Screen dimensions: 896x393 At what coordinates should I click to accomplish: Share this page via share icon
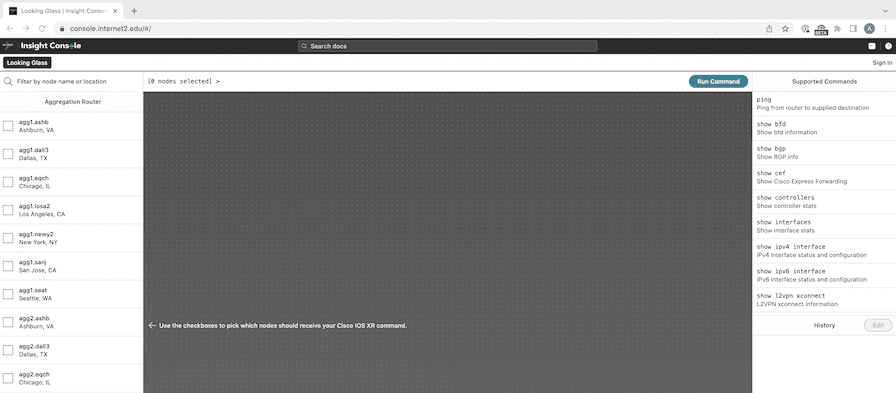click(x=770, y=29)
